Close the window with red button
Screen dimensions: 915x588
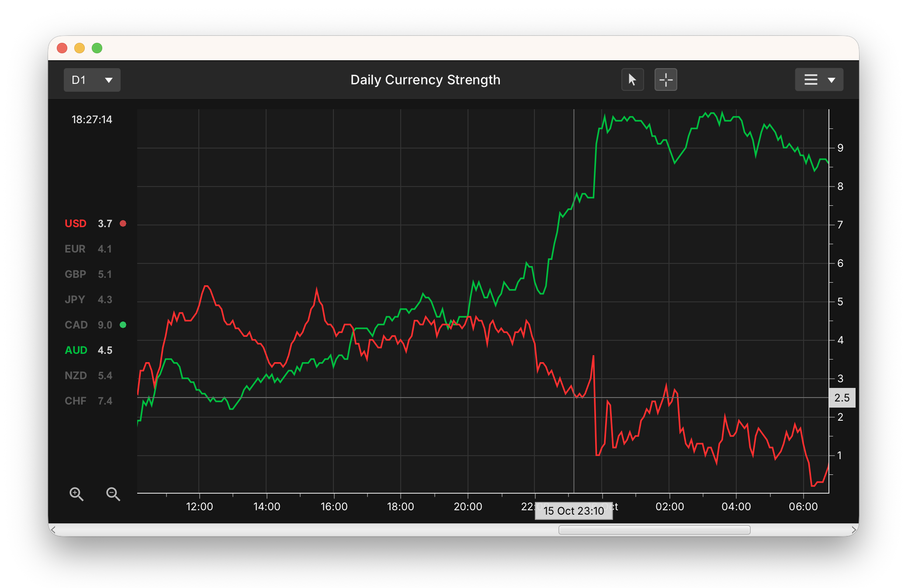pos(62,48)
